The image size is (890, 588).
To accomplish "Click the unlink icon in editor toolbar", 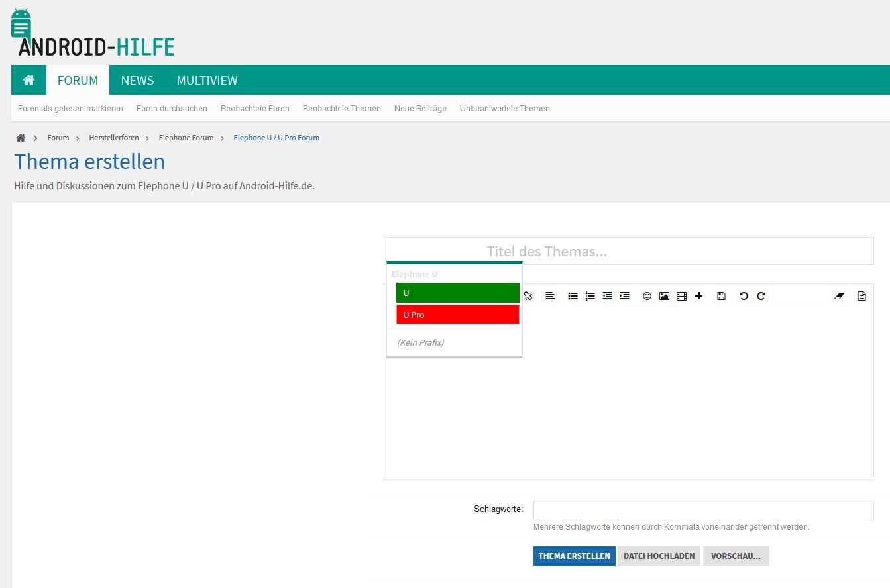I will click(528, 296).
